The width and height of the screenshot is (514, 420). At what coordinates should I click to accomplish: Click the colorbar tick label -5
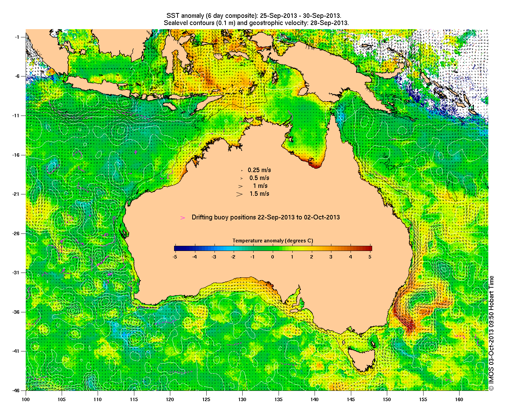click(x=175, y=256)
